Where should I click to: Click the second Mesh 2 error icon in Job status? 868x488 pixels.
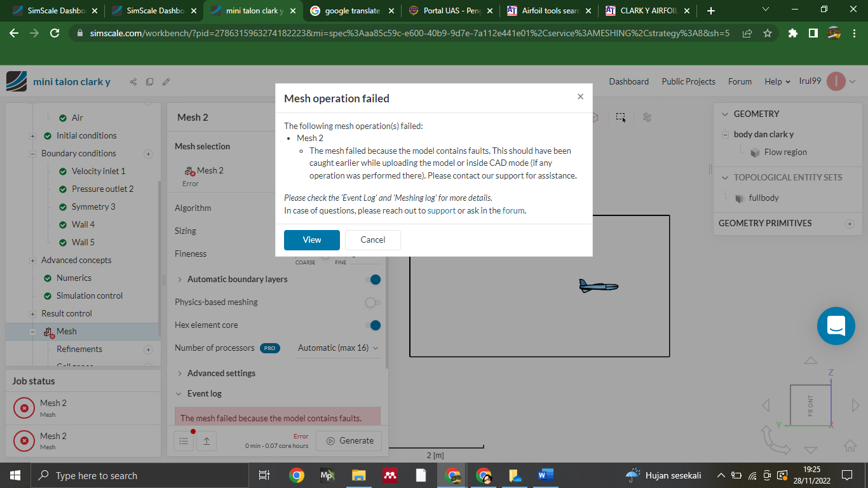(24, 440)
